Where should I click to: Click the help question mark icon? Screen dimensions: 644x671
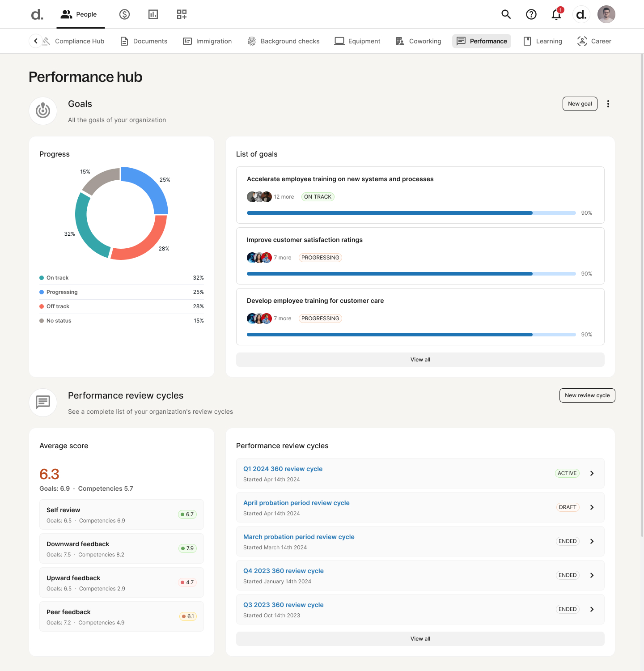(x=531, y=14)
